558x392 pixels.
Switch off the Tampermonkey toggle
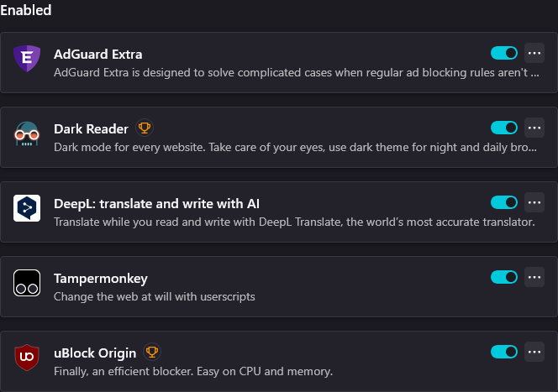(x=504, y=277)
